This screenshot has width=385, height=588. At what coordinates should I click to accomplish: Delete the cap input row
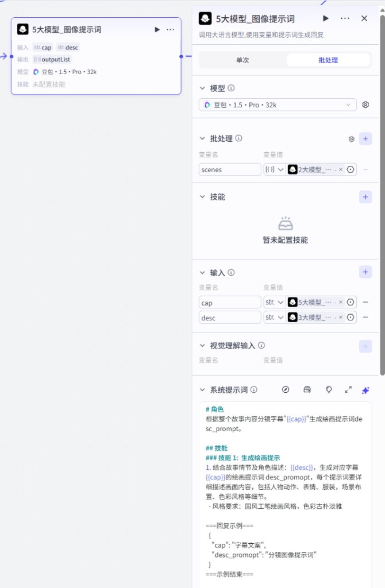(365, 302)
